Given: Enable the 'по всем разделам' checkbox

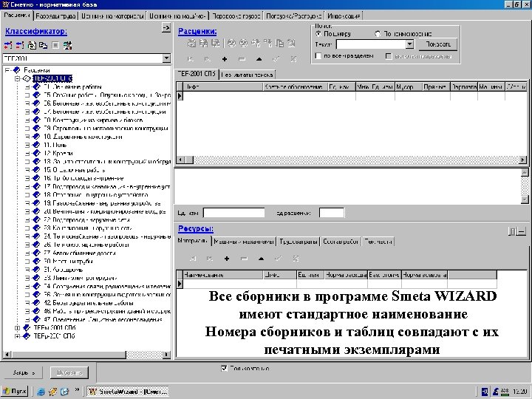Looking at the screenshot, I should [318, 56].
